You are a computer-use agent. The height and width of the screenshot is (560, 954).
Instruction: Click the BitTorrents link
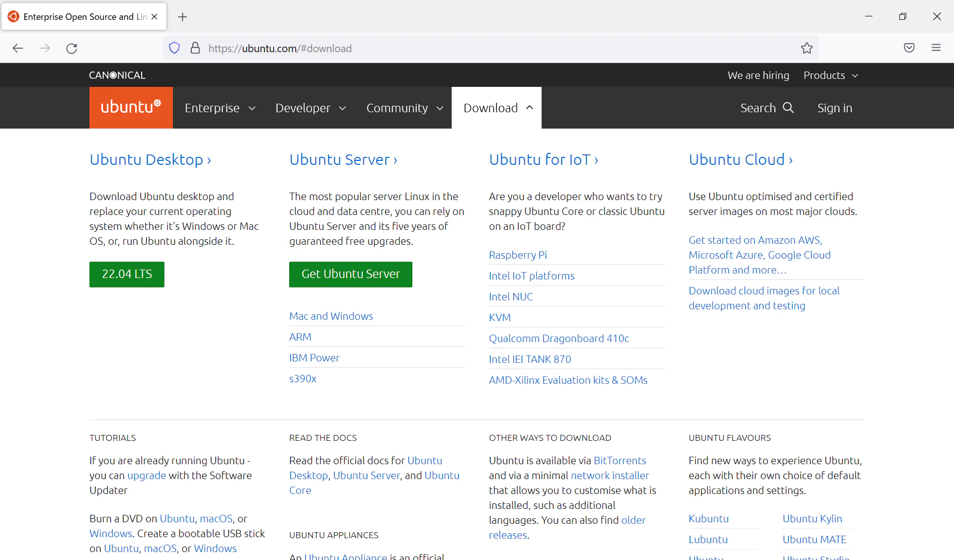pos(620,460)
